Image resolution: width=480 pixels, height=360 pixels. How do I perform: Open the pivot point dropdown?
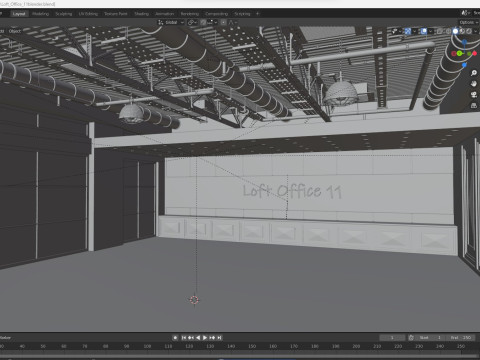[x=192, y=22]
